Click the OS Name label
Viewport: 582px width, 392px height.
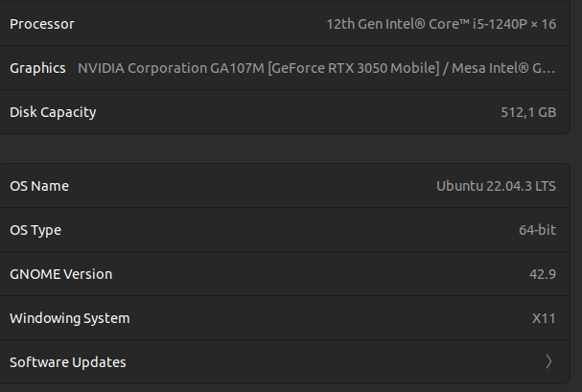click(x=39, y=186)
